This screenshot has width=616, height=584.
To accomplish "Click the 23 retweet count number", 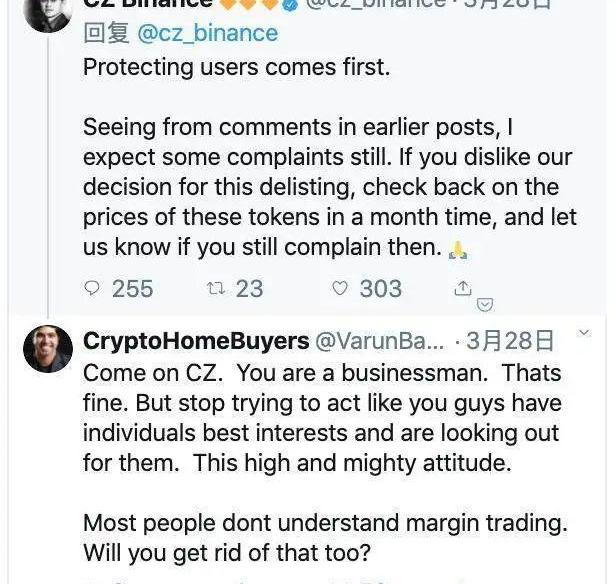I will click(249, 289).
